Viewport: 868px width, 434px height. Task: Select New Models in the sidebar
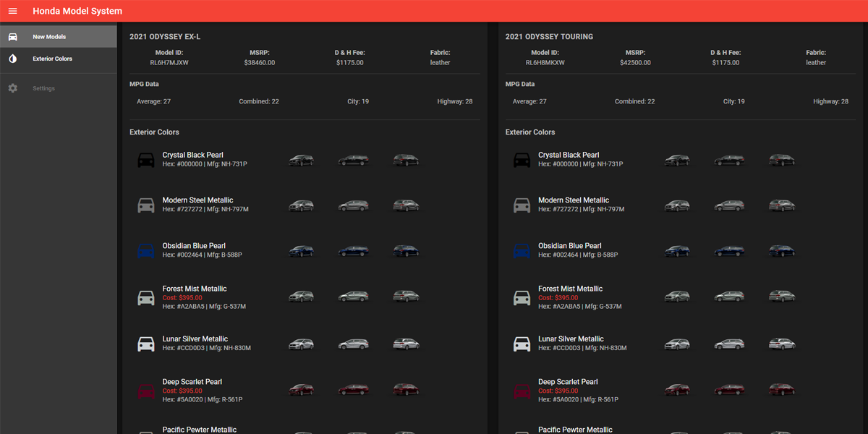tap(58, 37)
